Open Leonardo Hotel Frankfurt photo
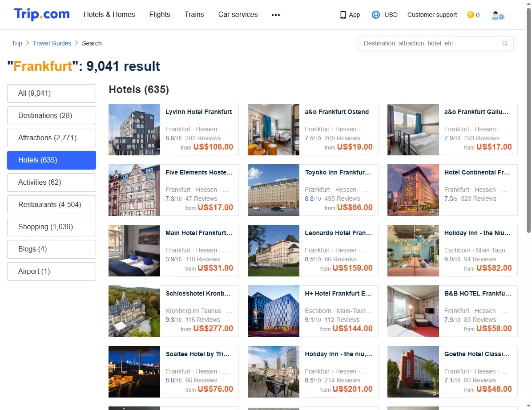This screenshot has height=410, width=532. tap(274, 250)
